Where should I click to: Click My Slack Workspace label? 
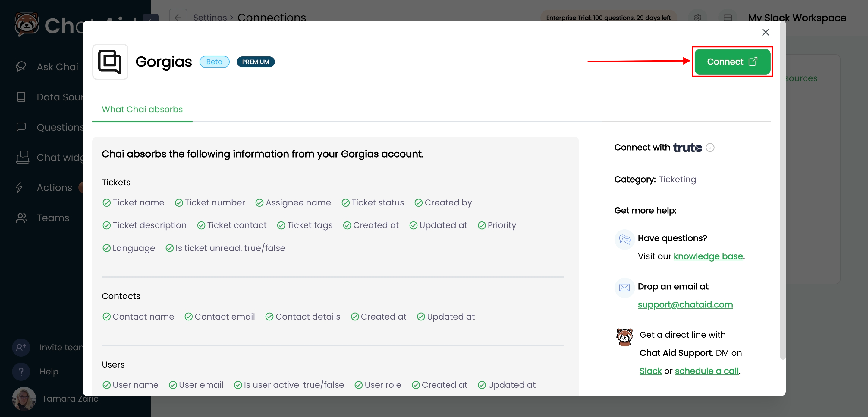tap(797, 18)
